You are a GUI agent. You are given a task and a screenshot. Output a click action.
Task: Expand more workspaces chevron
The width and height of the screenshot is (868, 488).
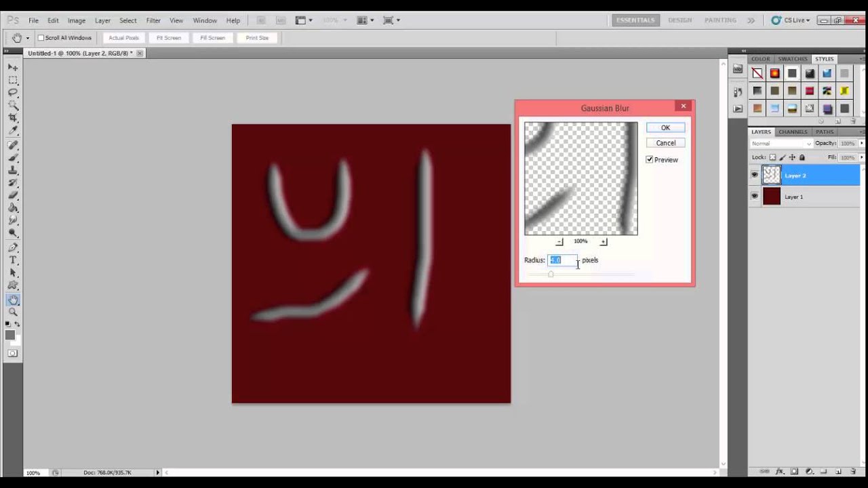click(x=751, y=20)
